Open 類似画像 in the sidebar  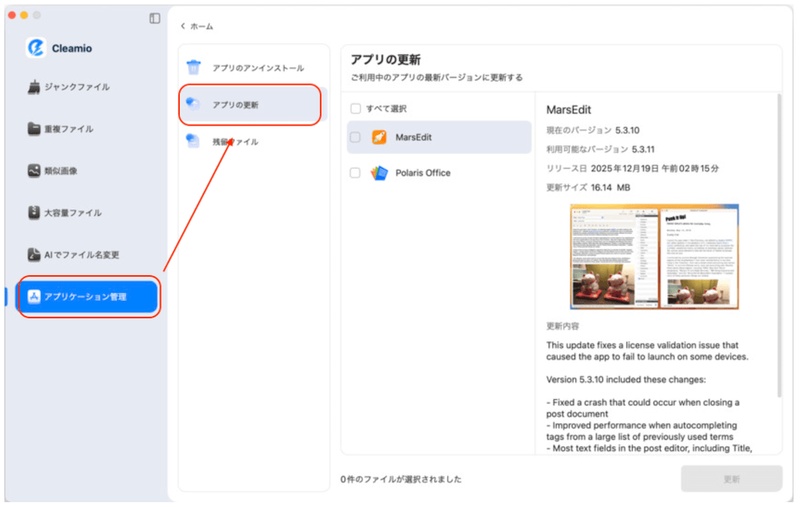click(x=87, y=171)
